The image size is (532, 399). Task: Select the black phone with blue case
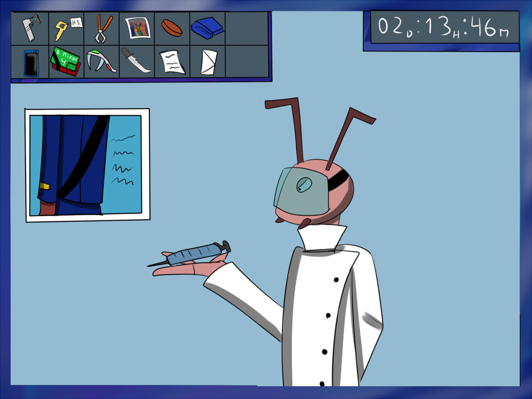point(31,62)
